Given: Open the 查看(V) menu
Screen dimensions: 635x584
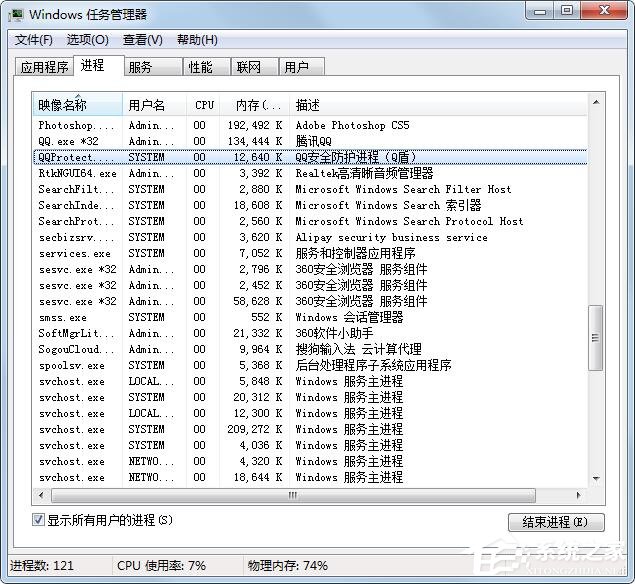Looking at the screenshot, I should pyautogui.click(x=142, y=40).
